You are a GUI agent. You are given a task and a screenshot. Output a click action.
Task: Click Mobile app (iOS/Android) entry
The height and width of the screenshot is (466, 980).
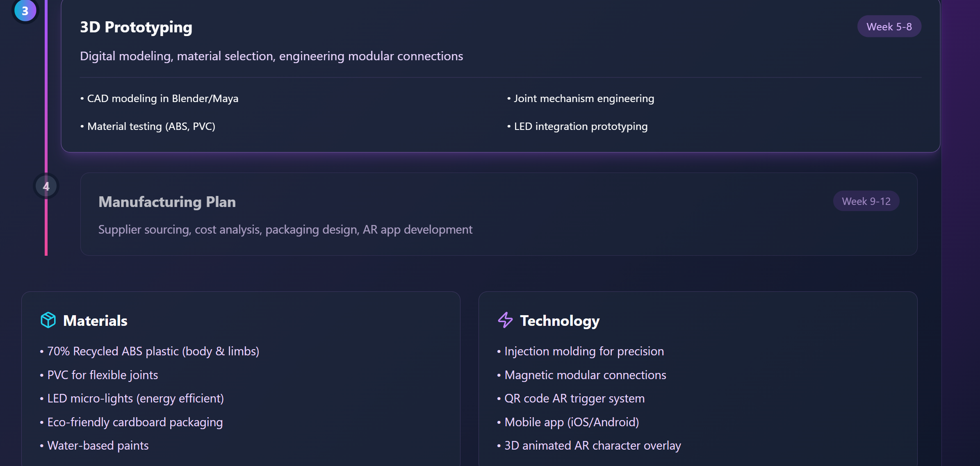coord(571,422)
